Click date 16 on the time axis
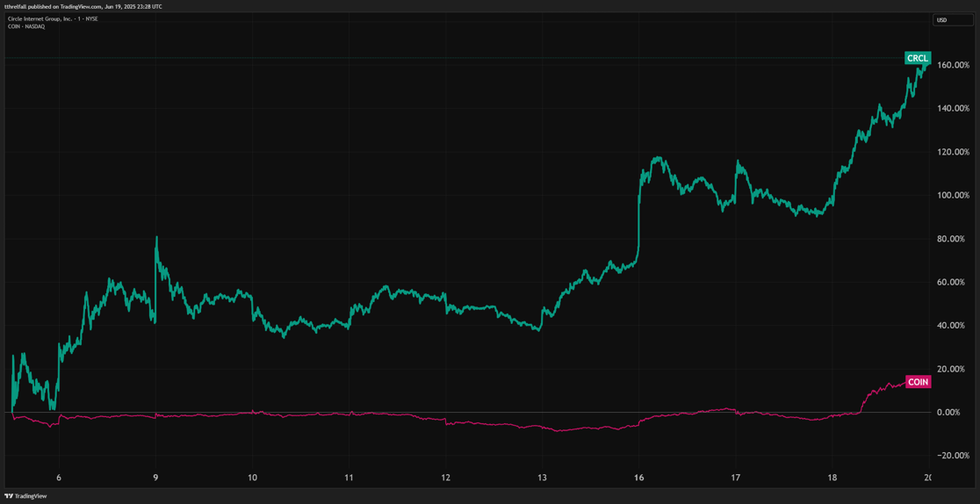This screenshot has height=504, width=980. (x=638, y=477)
